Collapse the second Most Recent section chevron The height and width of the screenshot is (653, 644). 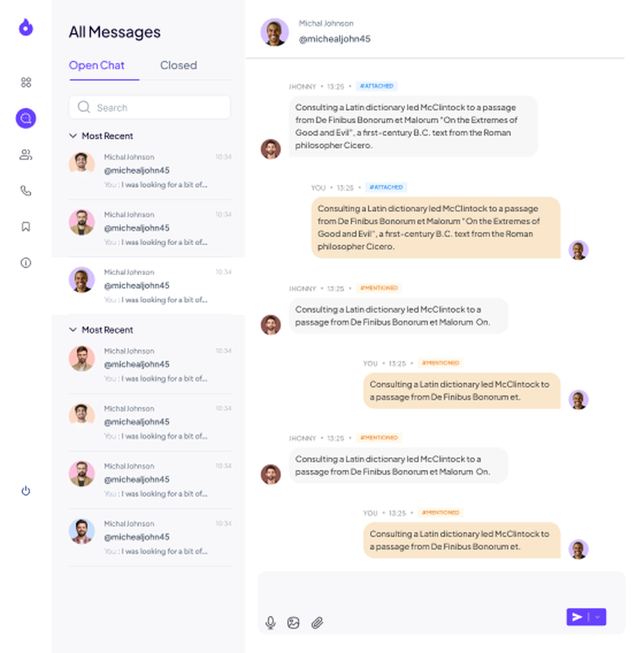click(73, 330)
